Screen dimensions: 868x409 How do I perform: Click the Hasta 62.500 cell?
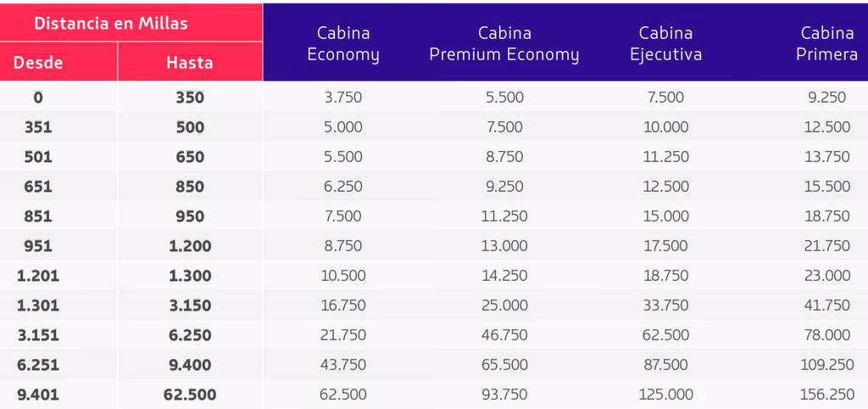[190, 395]
